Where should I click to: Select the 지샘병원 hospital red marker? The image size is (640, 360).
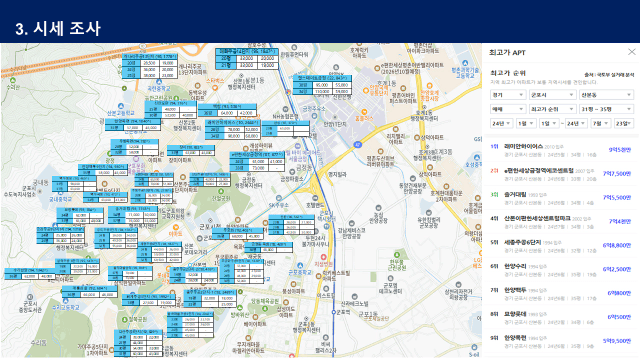tap(323, 257)
